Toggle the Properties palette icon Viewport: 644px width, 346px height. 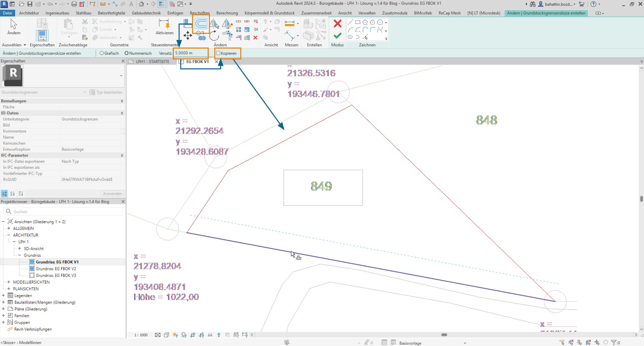42,36
